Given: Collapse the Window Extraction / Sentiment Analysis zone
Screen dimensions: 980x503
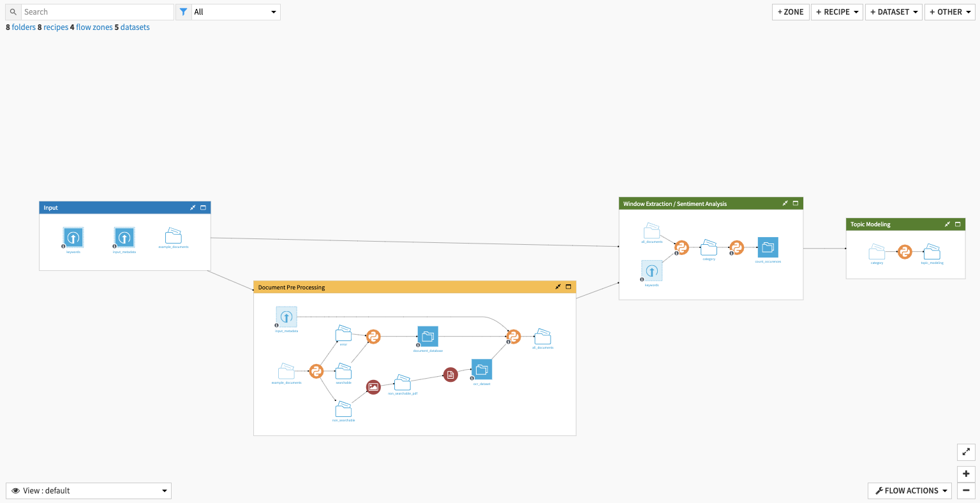Looking at the screenshot, I should pyautogui.click(x=785, y=203).
